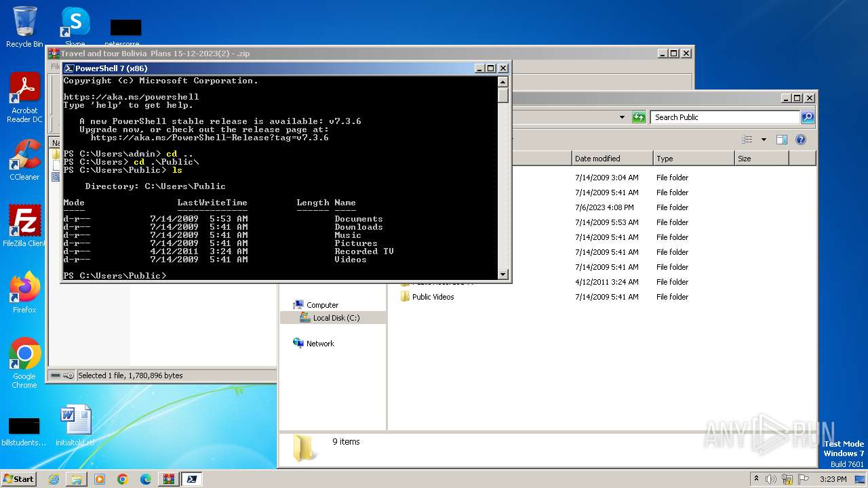Viewport: 868px width, 488px height.
Task: Click the 7/14/2009 3:04 AM date cell
Action: click(x=606, y=178)
